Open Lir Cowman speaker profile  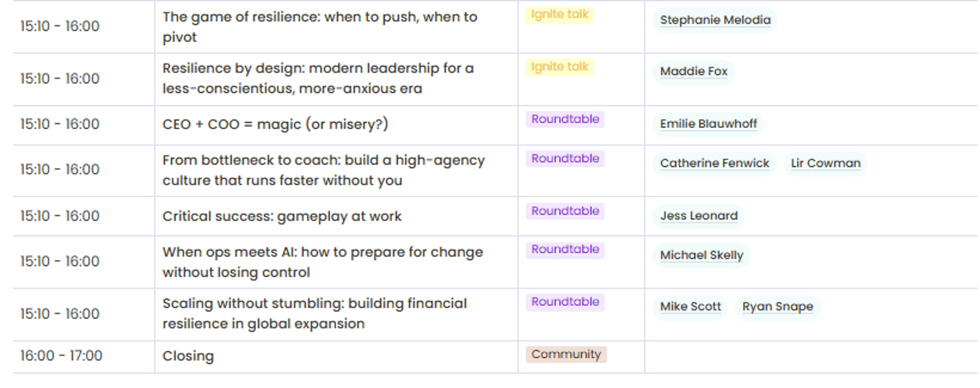[x=825, y=163]
